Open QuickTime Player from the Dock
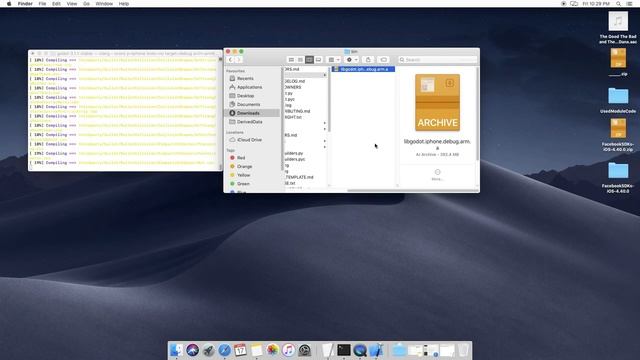The height and width of the screenshot is (360, 640). tap(360, 350)
